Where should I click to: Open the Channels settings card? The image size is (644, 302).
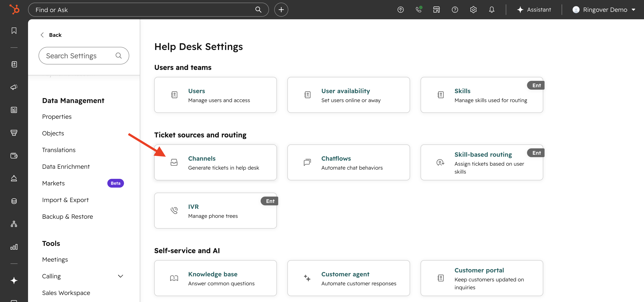click(x=215, y=162)
